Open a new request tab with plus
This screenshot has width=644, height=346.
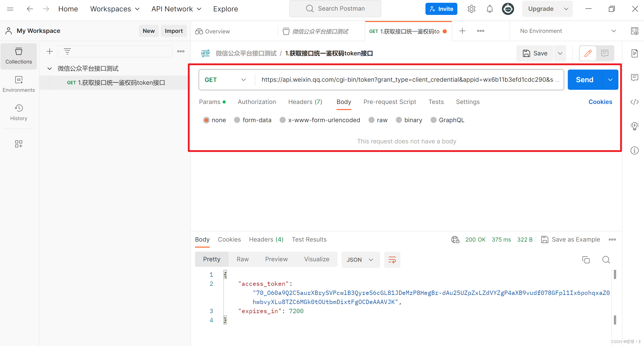pos(462,31)
